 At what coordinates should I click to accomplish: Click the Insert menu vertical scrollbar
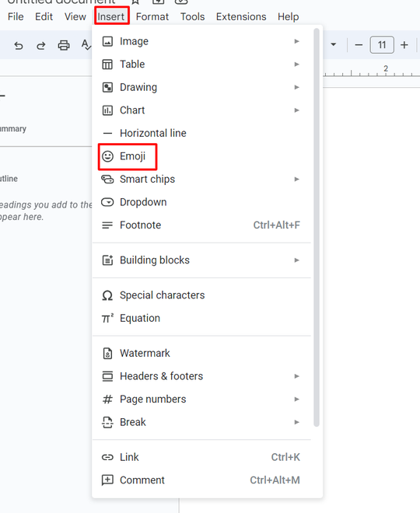click(x=317, y=228)
